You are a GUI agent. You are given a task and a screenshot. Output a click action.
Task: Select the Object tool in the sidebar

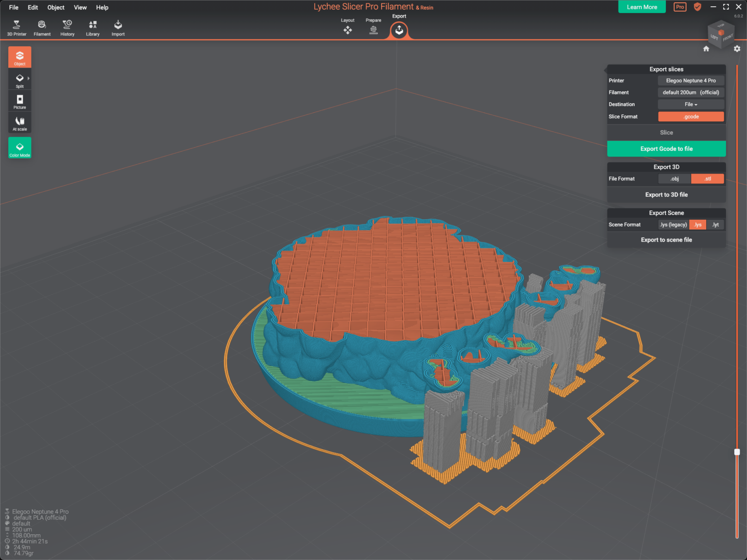point(19,57)
